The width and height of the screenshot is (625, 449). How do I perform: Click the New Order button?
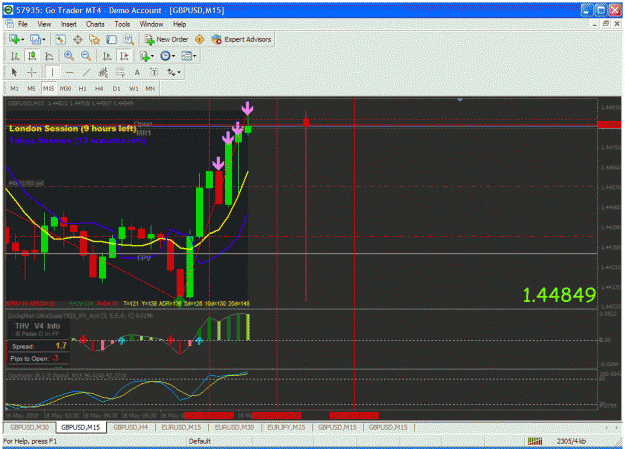[166, 39]
